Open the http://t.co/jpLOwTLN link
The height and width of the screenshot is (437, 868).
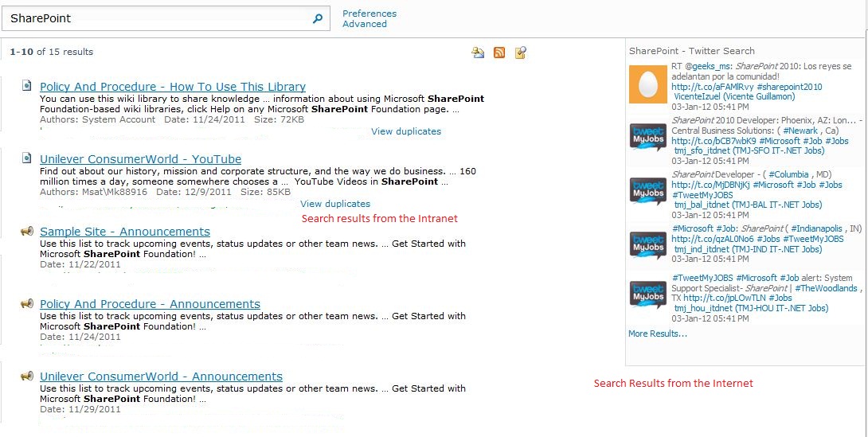tap(725, 298)
